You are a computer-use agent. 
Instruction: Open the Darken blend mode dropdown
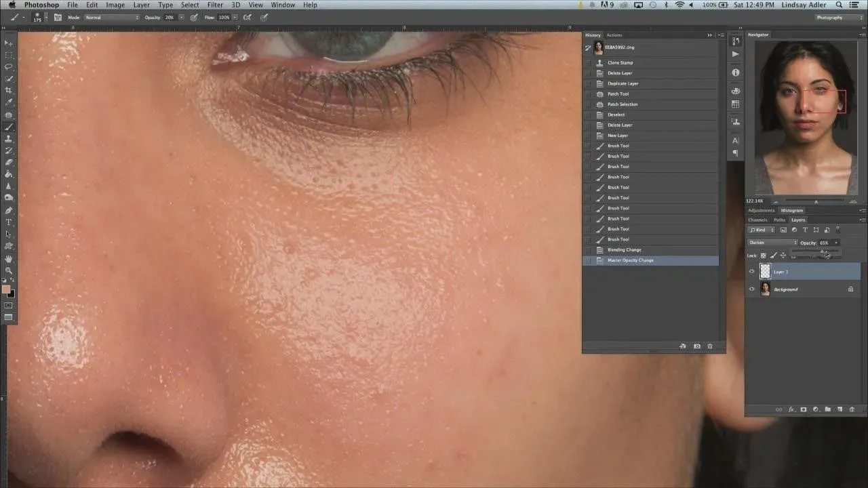(x=772, y=243)
